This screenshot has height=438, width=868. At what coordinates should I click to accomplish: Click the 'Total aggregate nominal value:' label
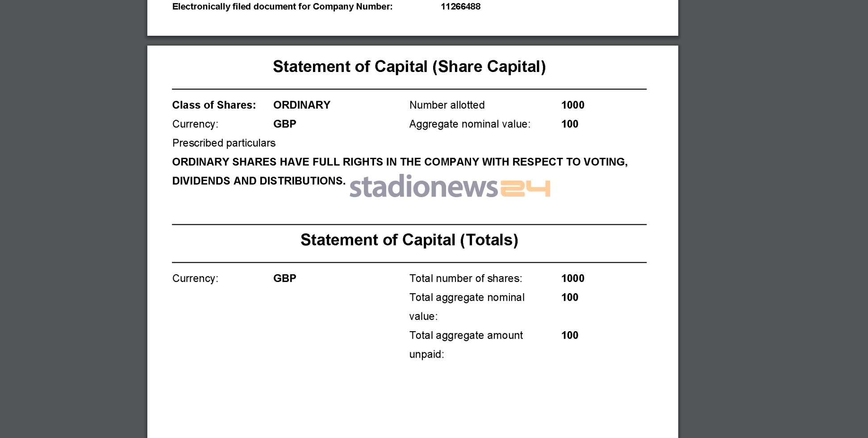point(467,298)
